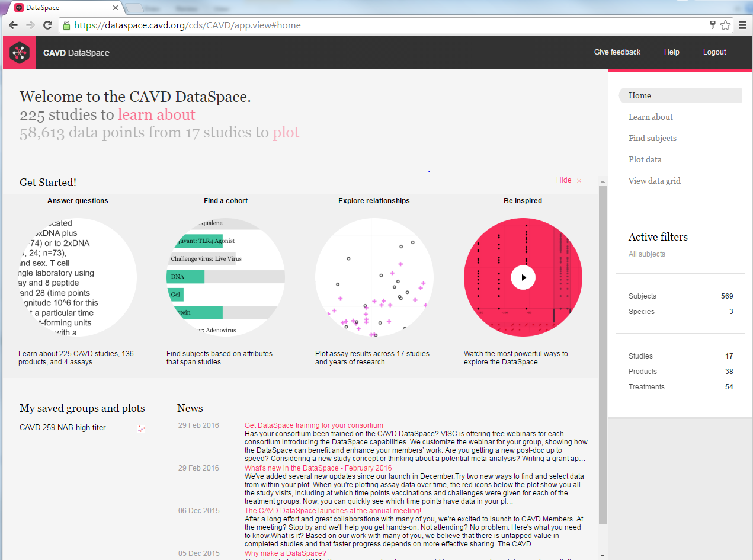Click the Answer questions circular thumbnail
Image resolution: width=753 pixels, height=560 pixels.
(x=78, y=277)
